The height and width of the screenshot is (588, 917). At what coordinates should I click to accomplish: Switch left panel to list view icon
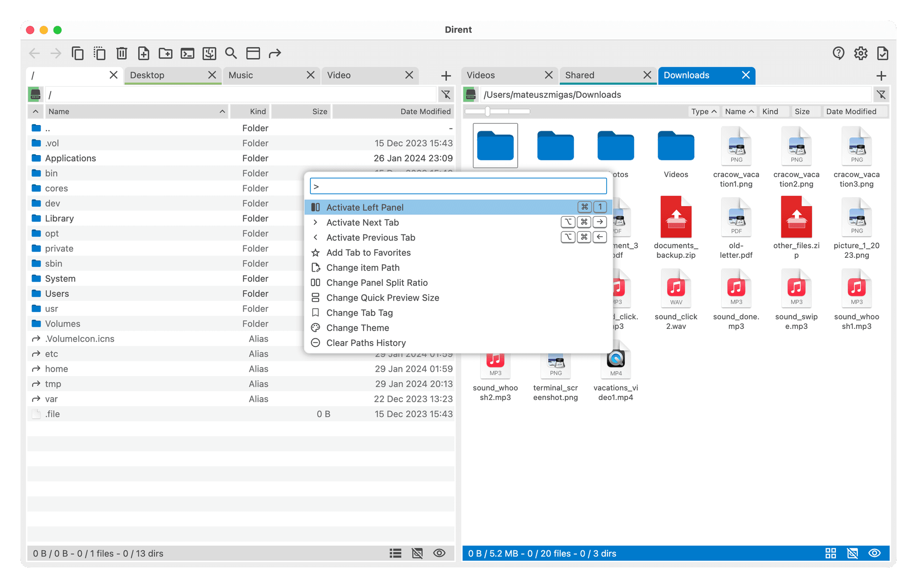click(395, 553)
